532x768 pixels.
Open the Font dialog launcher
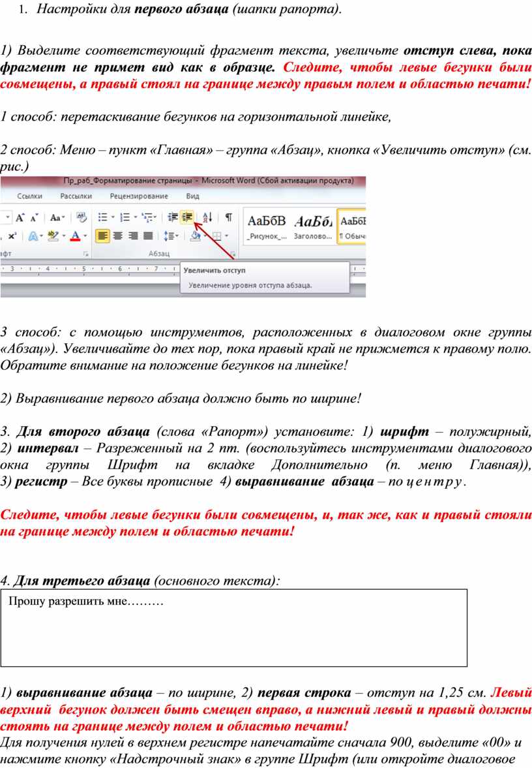85,254
